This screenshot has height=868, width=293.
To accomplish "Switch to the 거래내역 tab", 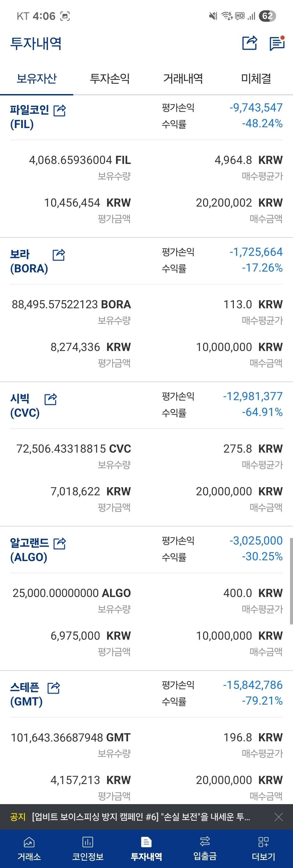I will pos(183,79).
